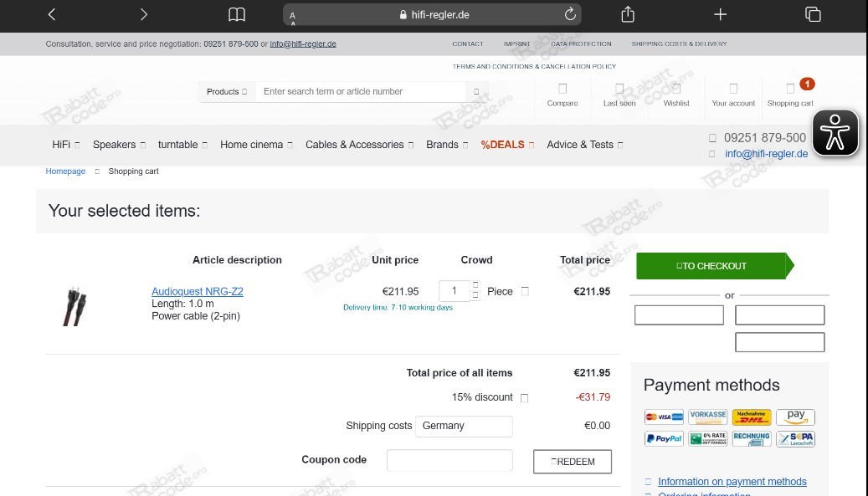This screenshot has width=868, height=496.
Task: Open Terms and Conditions & Cancellation Policy
Action: 534,66
